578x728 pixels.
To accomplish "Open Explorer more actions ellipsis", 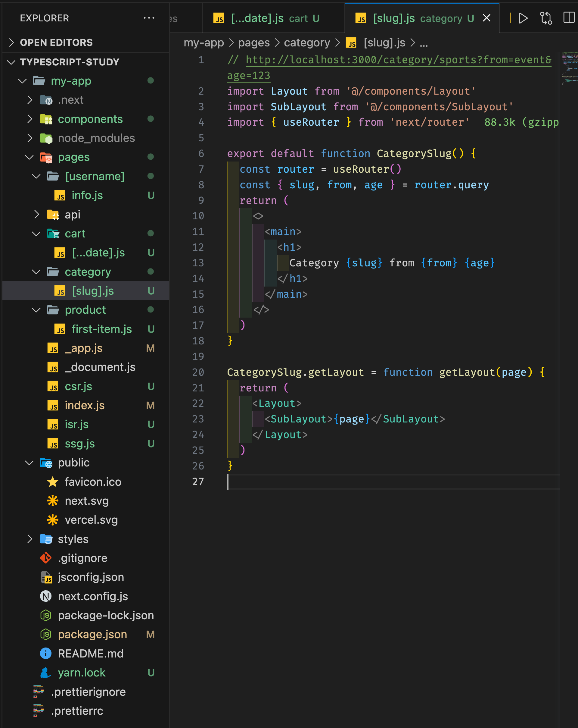I will click(149, 18).
